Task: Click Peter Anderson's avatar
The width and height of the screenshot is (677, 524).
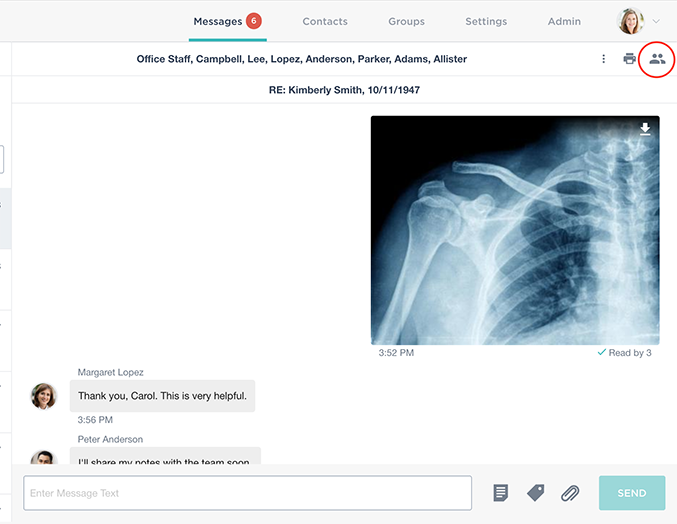Action: pyautogui.click(x=44, y=457)
